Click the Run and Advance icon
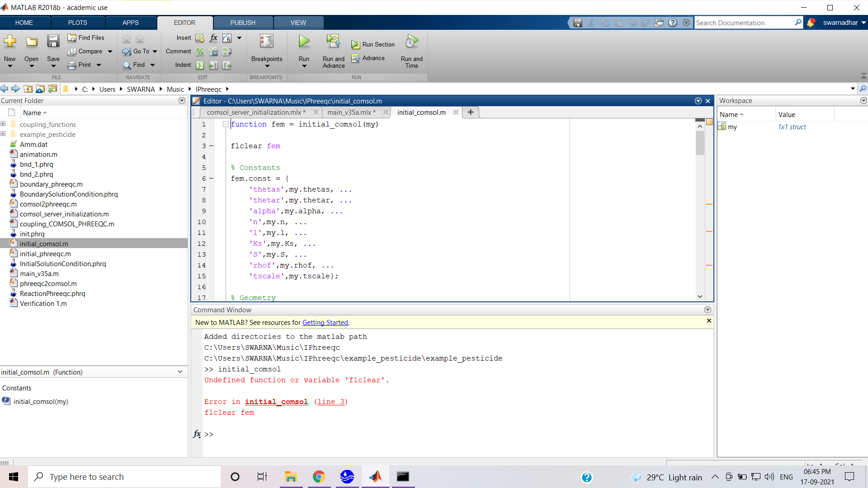This screenshot has height=488, width=868. coord(333,42)
